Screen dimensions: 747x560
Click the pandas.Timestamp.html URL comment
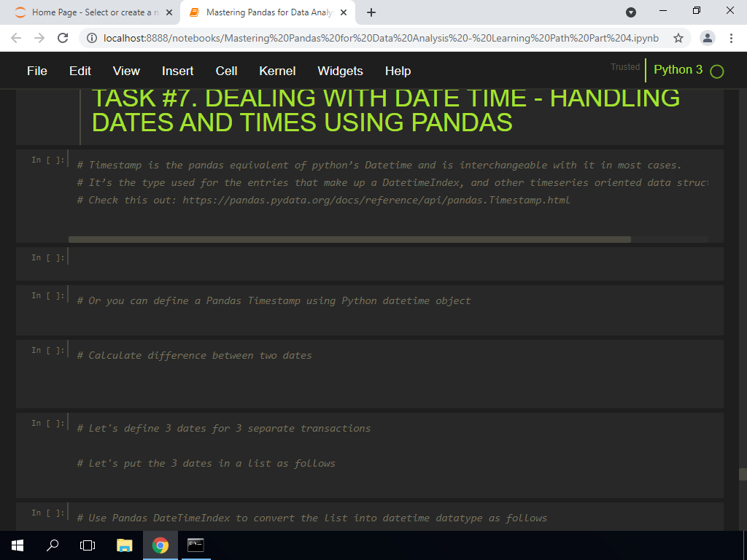376,200
